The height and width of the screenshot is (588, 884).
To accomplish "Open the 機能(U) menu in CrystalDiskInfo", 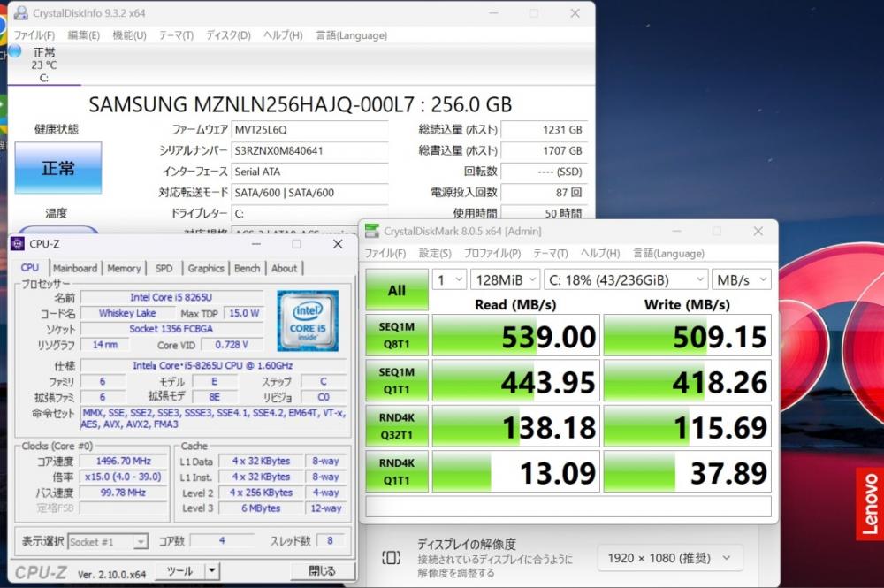I will (129, 35).
